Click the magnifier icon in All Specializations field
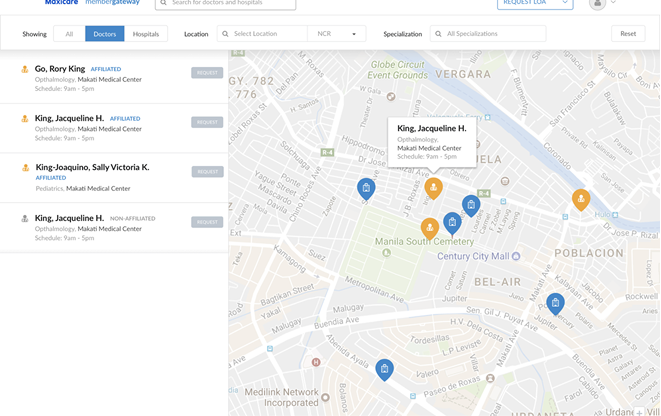Viewport: 661px width, 416px height. (x=438, y=34)
